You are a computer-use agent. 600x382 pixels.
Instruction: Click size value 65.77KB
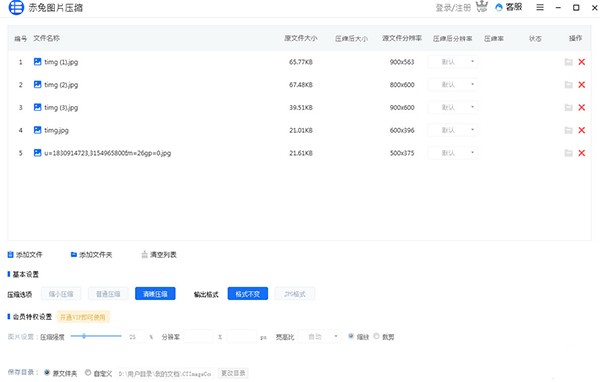pos(301,62)
